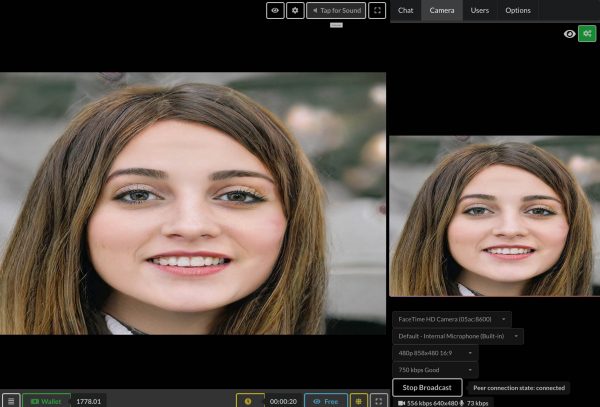Toggle camera preview eye icon
This screenshot has height=407, width=600.
tap(569, 34)
